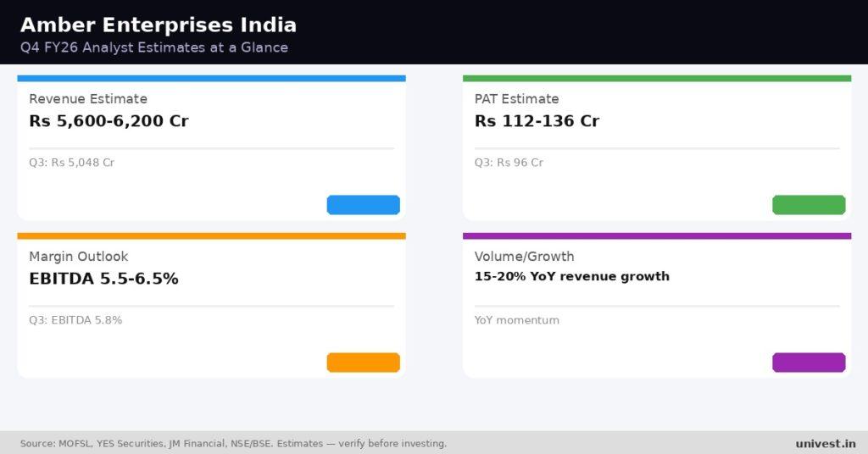This screenshot has width=868, height=454.
Task: Click the 15-20% YoY revenue growth text
Action: click(572, 276)
